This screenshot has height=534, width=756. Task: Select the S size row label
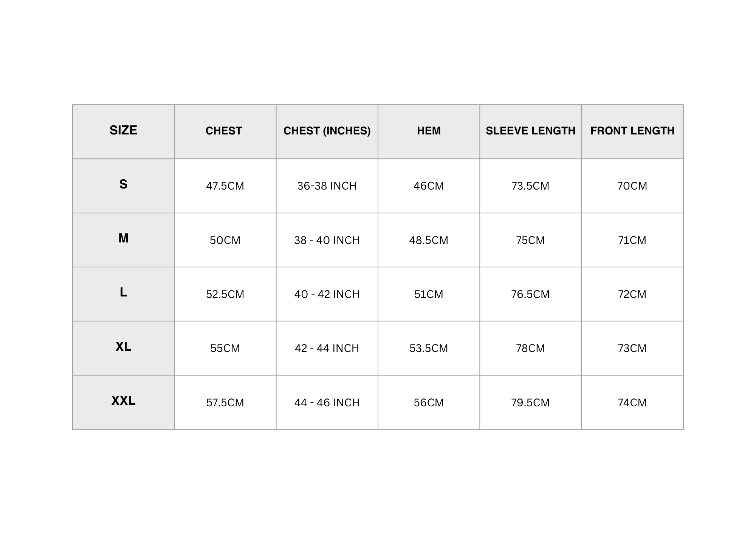pyautogui.click(x=123, y=184)
